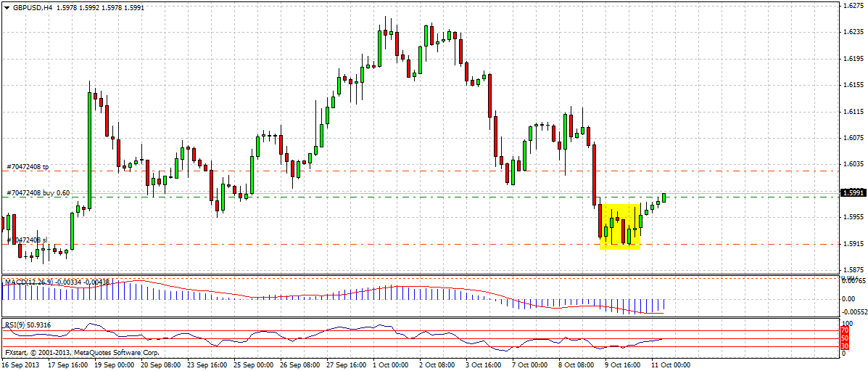Click the RSI level 50 marker
The width and height of the screenshot is (868, 371).
(846, 338)
